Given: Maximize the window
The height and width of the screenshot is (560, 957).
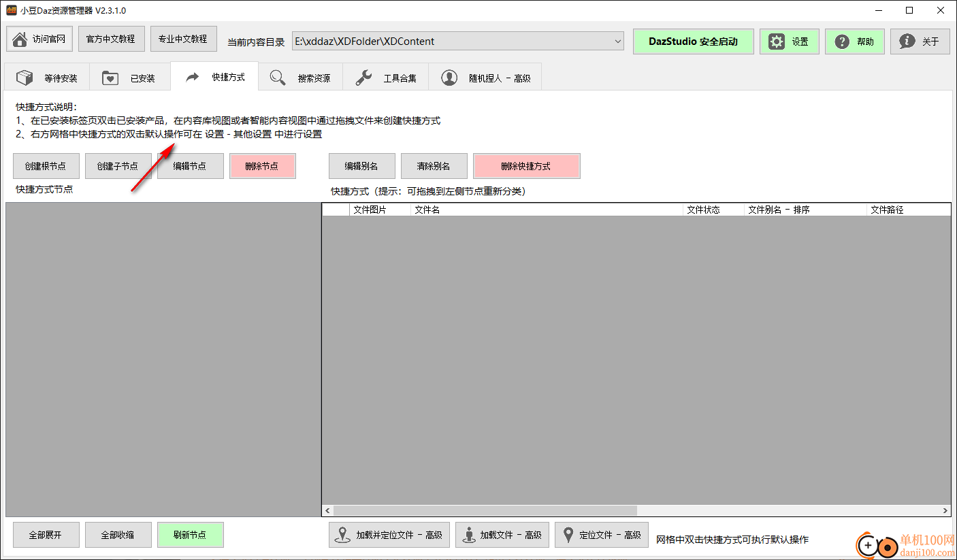Looking at the screenshot, I should pos(909,10).
